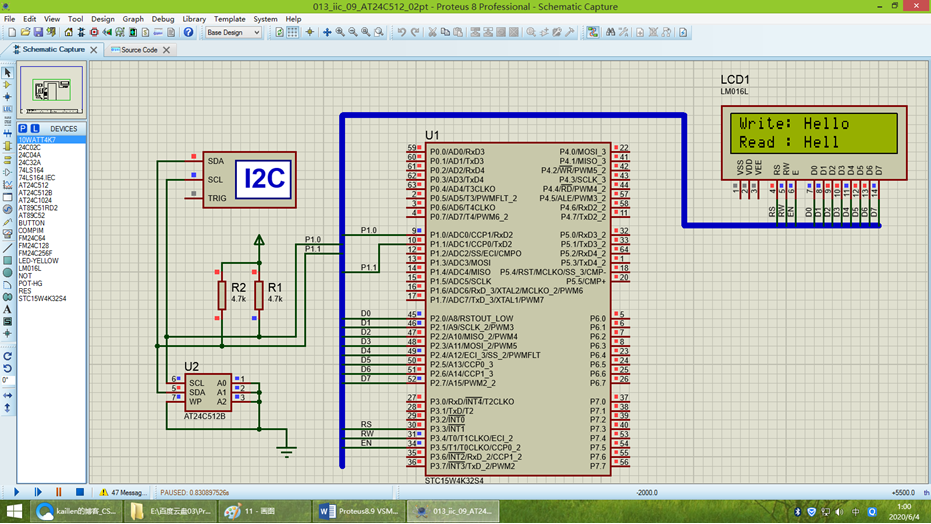The height and width of the screenshot is (524, 931).
Task: Click the Copy to clipboard icon
Action: click(x=445, y=33)
